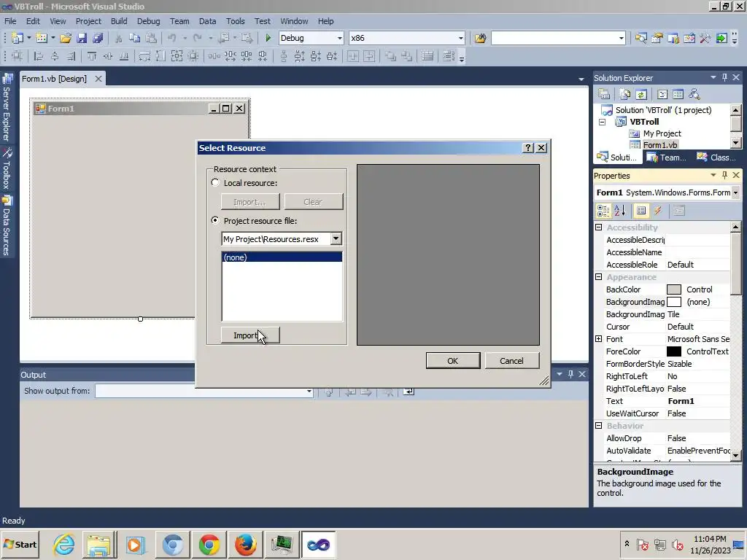
Task: Open the Resources.resx file dropdown
Action: coord(336,238)
